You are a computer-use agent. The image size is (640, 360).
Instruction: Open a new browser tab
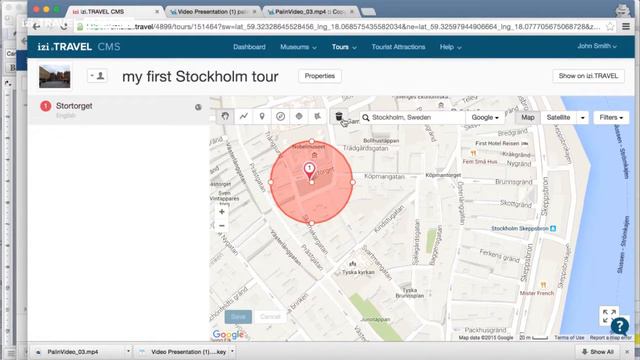(368, 12)
